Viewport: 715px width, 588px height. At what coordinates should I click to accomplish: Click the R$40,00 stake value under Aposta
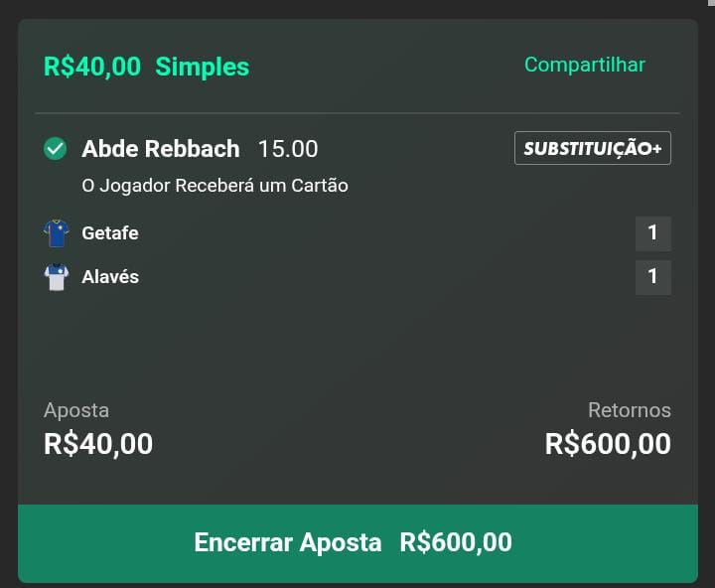98,443
